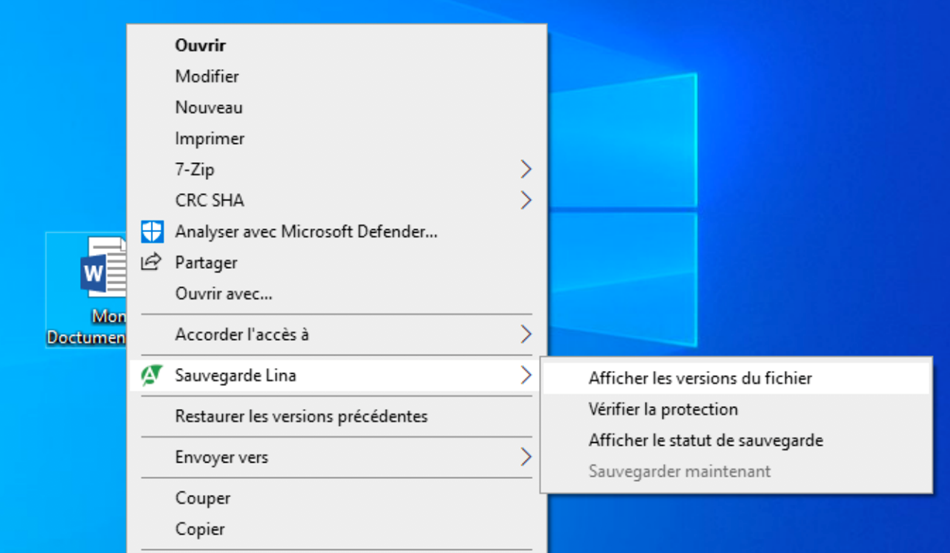950x553 pixels.
Task: Choose Copier to copy the file
Action: [200, 529]
